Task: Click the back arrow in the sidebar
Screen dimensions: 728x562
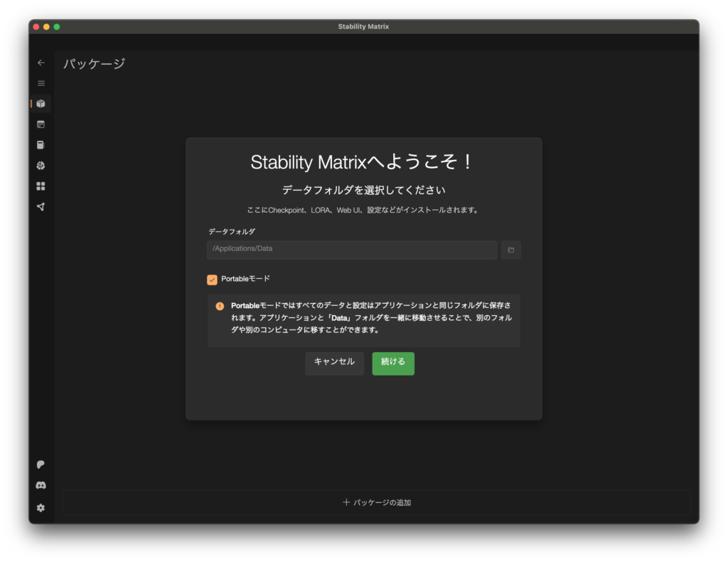Action: tap(41, 63)
